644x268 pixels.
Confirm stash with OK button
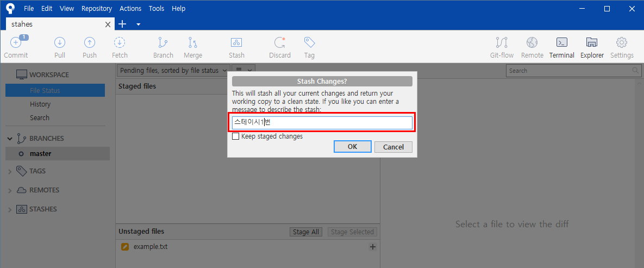352,147
